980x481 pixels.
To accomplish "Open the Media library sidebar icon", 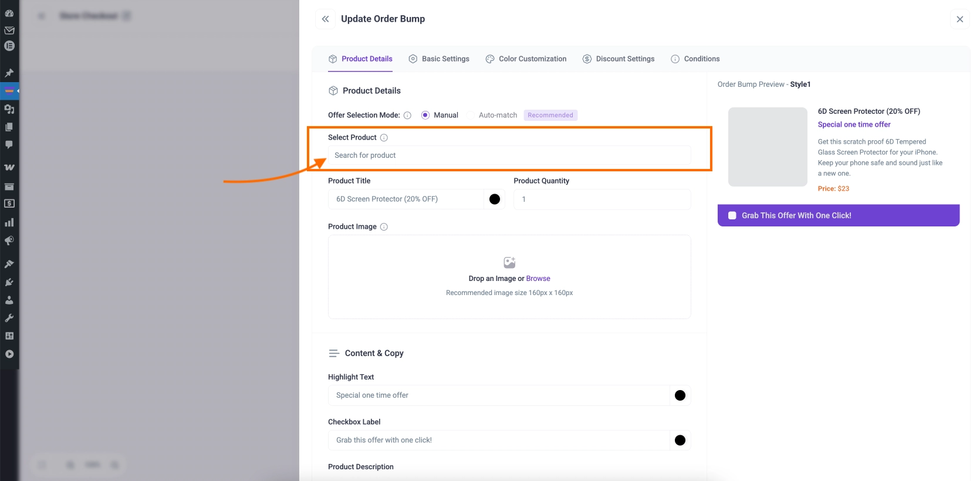I will coord(9,109).
